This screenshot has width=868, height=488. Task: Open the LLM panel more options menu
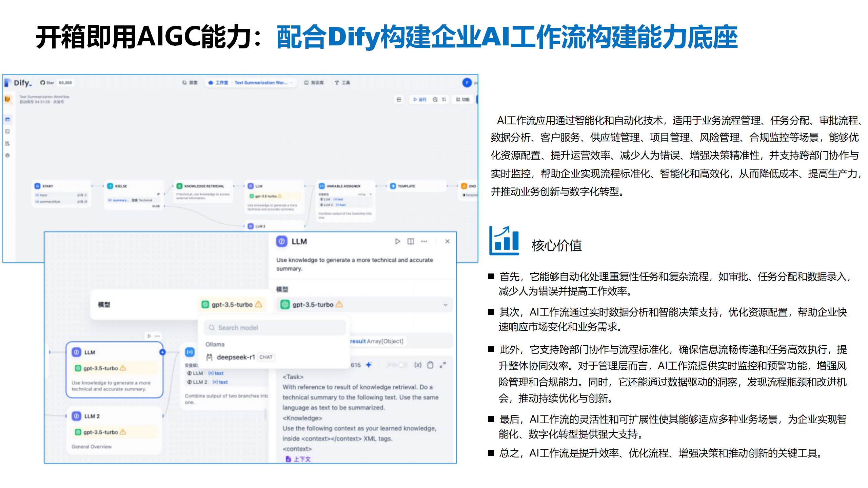tap(424, 241)
